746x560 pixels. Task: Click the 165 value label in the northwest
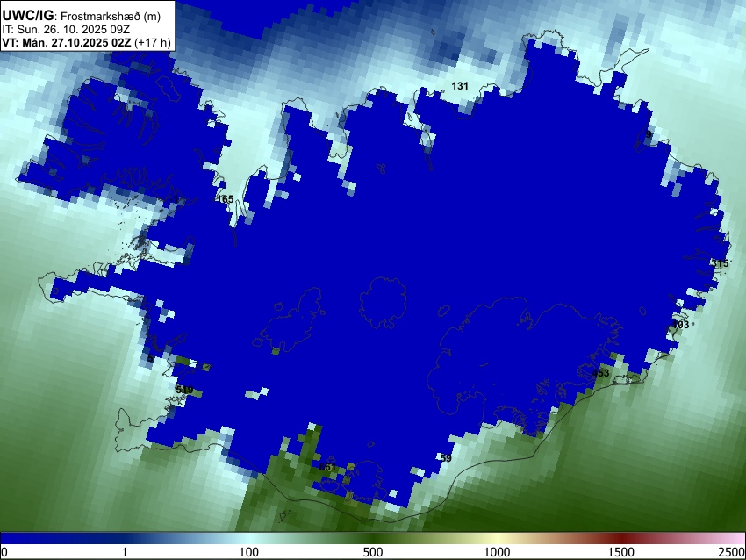[225, 199]
